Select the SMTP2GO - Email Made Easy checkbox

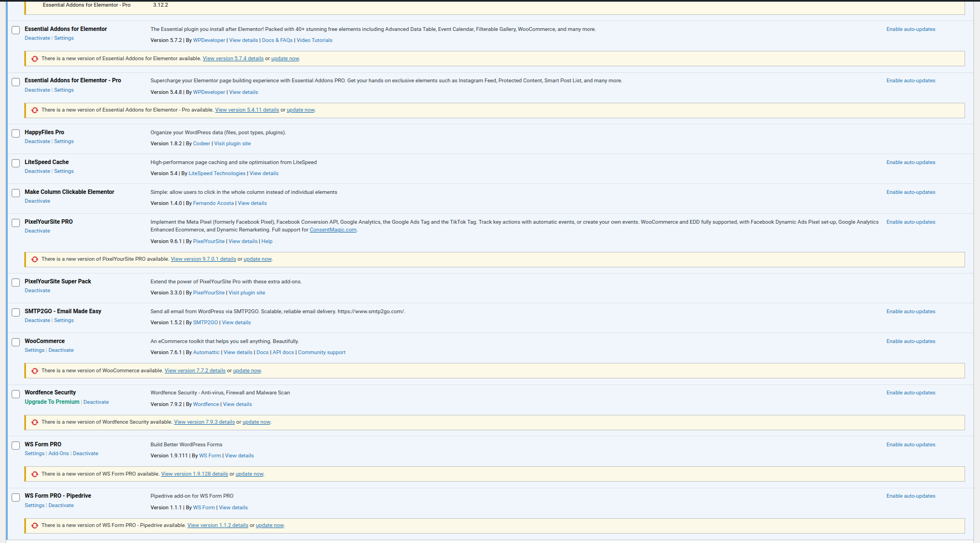[x=16, y=312]
